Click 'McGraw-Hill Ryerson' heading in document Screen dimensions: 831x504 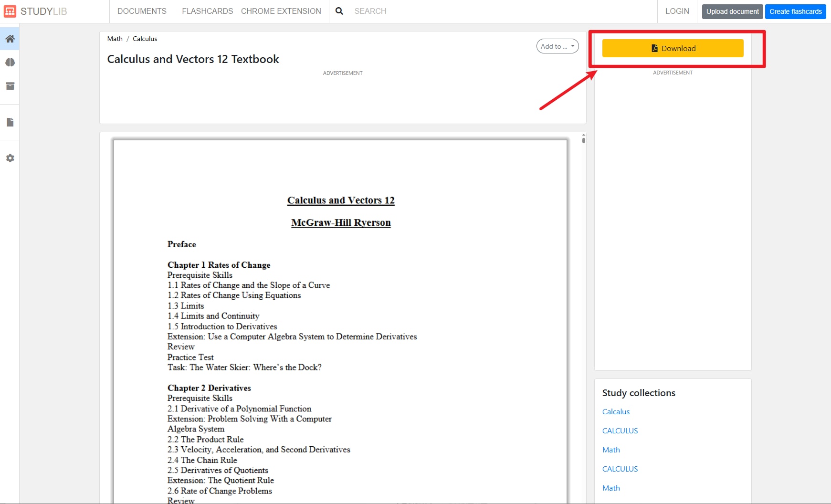coord(341,223)
